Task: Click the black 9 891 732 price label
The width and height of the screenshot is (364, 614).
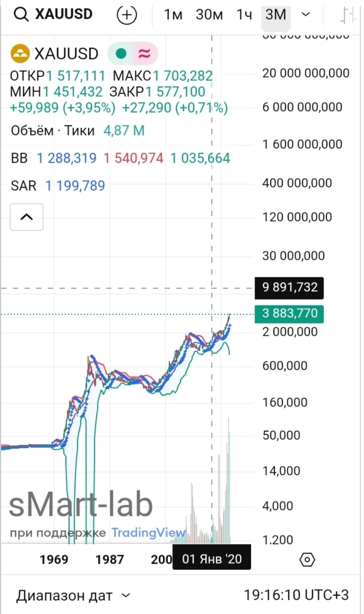Action: (289, 288)
